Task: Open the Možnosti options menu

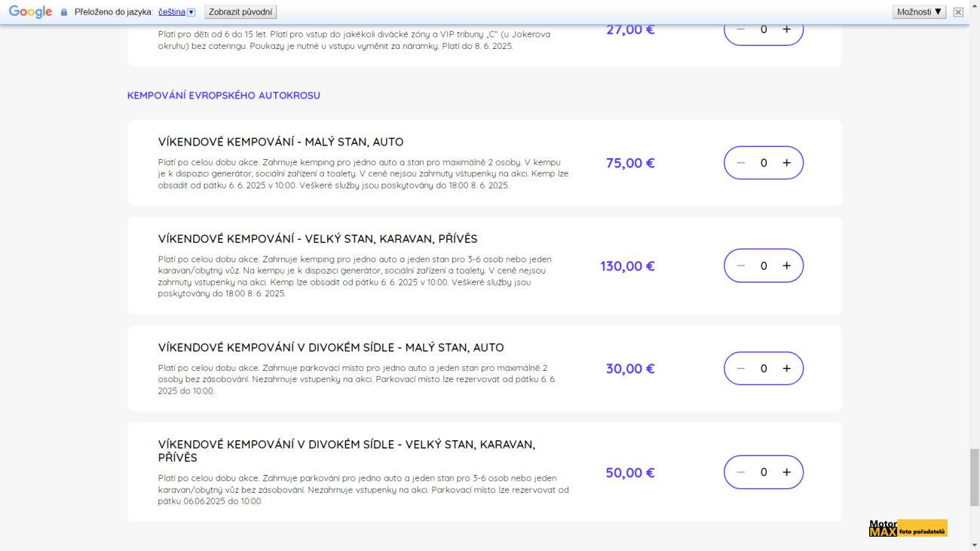Action: (x=919, y=12)
